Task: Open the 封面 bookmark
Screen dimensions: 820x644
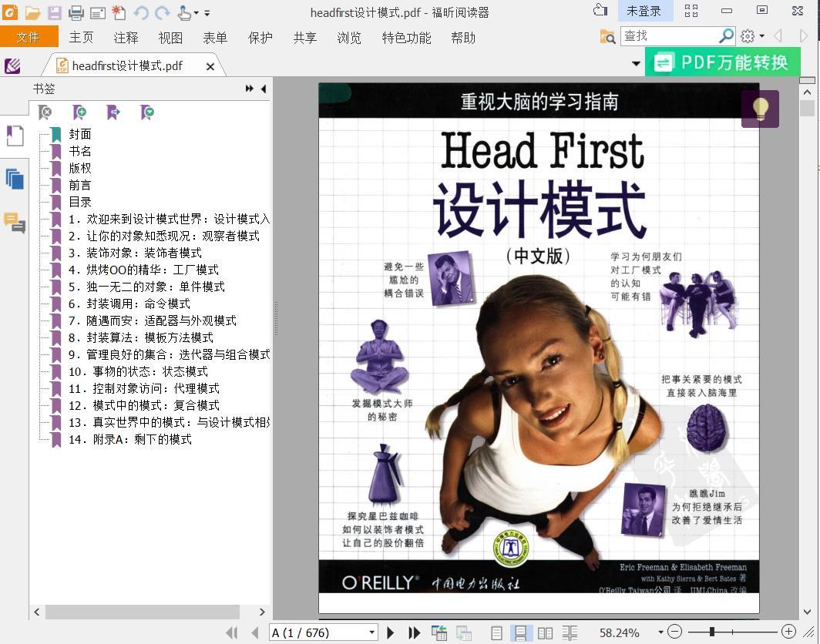Action: [80, 134]
